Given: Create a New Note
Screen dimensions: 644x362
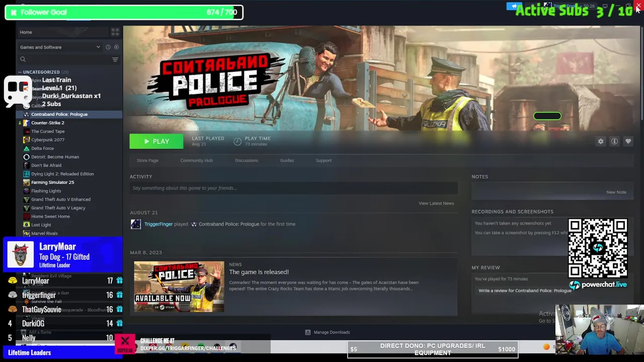Looking at the screenshot, I should click(616, 192).
